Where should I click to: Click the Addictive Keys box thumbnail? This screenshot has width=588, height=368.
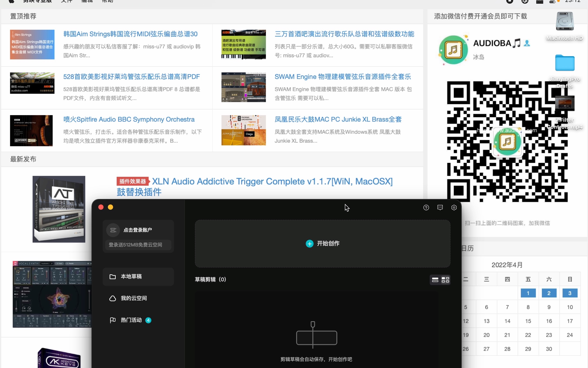tap(59, 358)
